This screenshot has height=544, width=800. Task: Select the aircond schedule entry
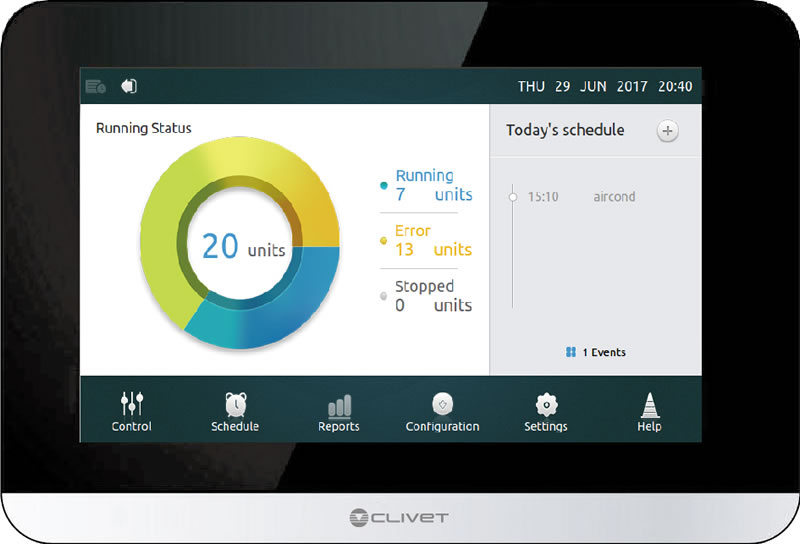(x=614, y=196)
